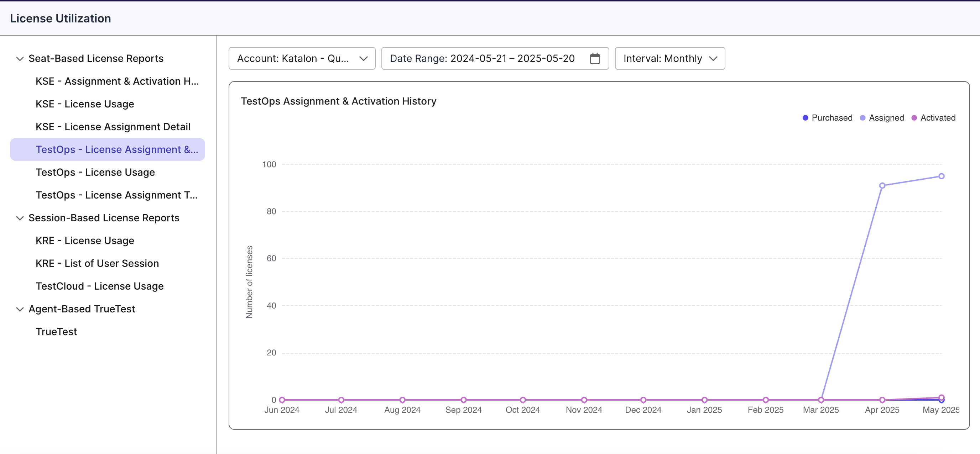This screenshot has width=980, height=454.
Task: Toggle the Assigned legend series
Action: [x=881, y=118]
